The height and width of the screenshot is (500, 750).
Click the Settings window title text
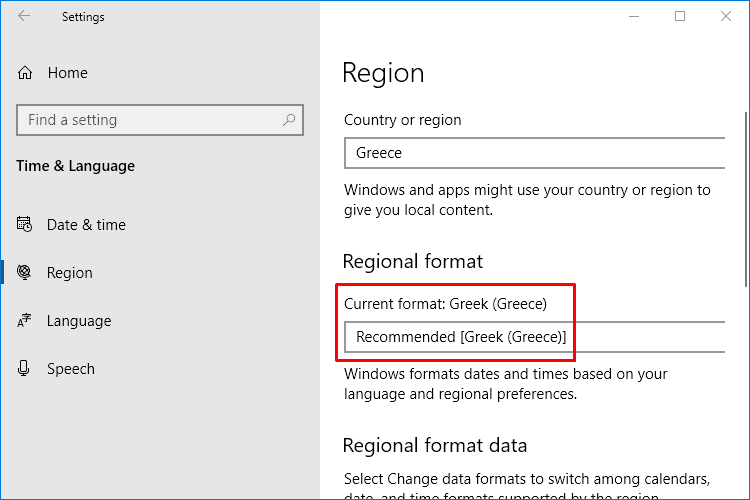click(x=83, y=17)
